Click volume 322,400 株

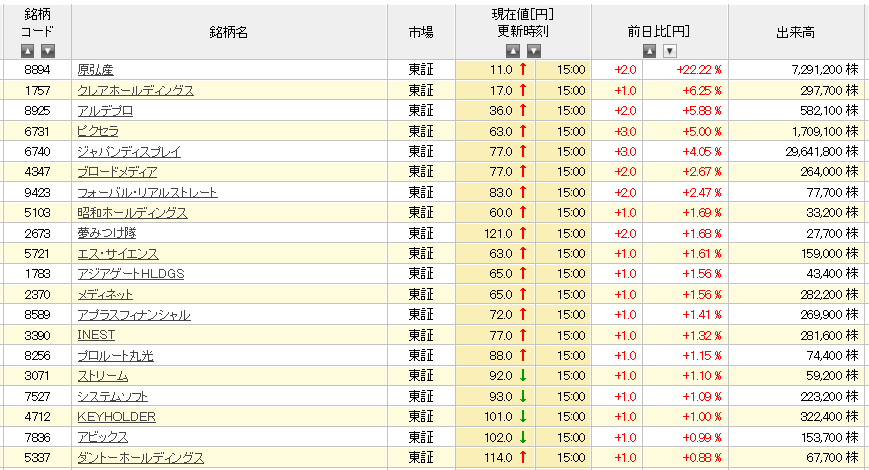[829, 417]
